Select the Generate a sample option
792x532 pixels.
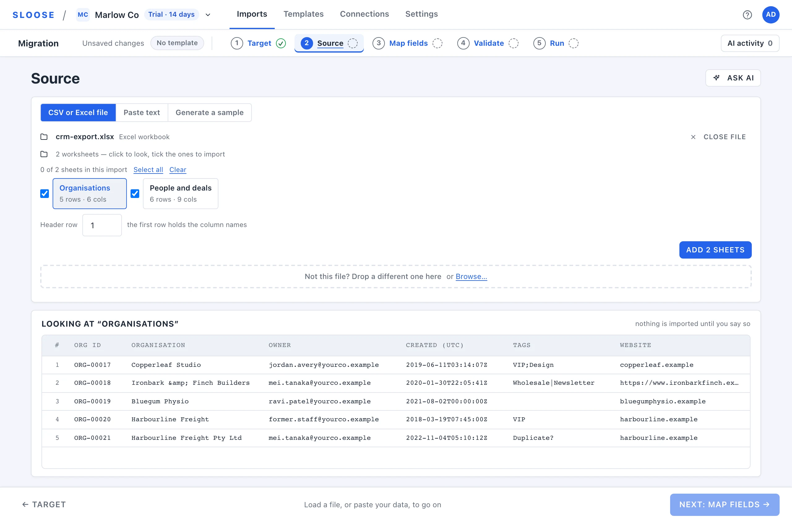pyautogui.click(x=209, y=112)
